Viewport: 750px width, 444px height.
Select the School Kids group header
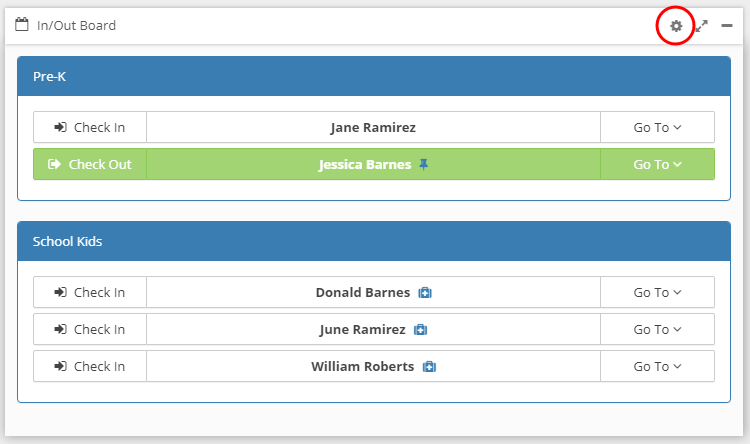tap(374, 241)
